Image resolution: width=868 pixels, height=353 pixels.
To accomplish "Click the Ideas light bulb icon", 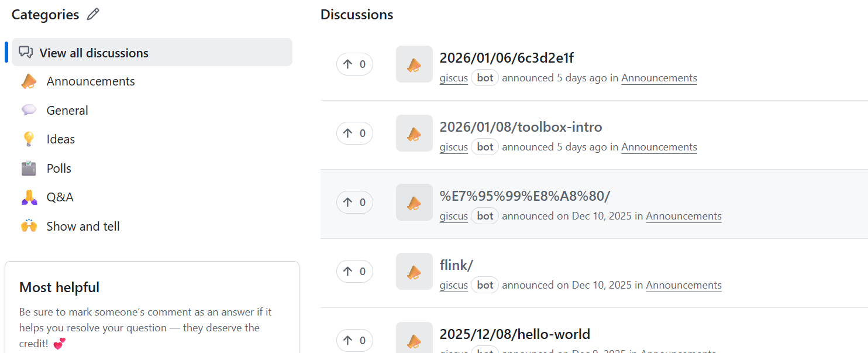I will (x=29, y=139).
